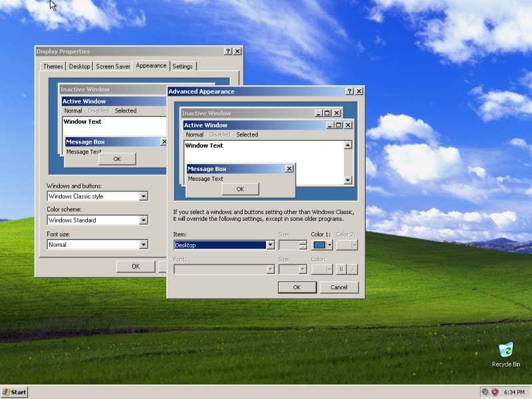Click the Active Window preview maximize icon in Advanced Appearance
Viewport: 532px width, 399px height.
click(x=338, y=125)
